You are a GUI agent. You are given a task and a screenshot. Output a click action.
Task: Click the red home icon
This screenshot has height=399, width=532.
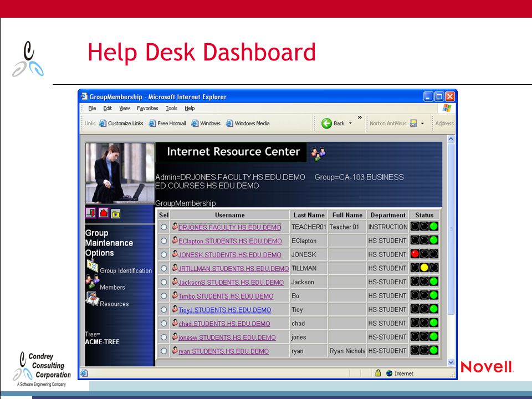(104, 213)
